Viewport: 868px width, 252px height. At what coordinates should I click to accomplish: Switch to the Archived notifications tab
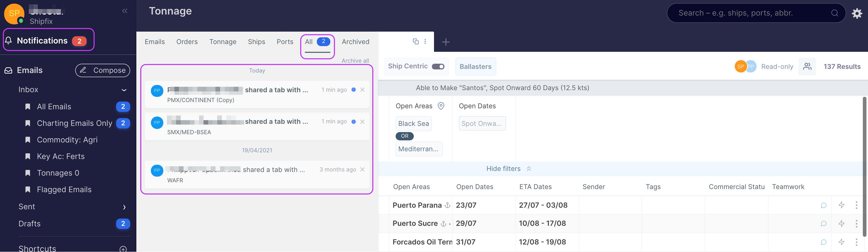[355, 42]
